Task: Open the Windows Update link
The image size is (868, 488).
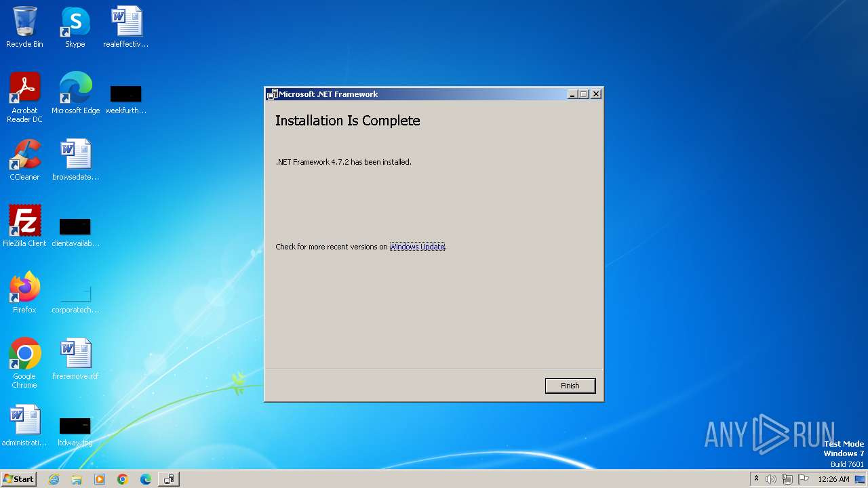Action: (x=417, y=247)
